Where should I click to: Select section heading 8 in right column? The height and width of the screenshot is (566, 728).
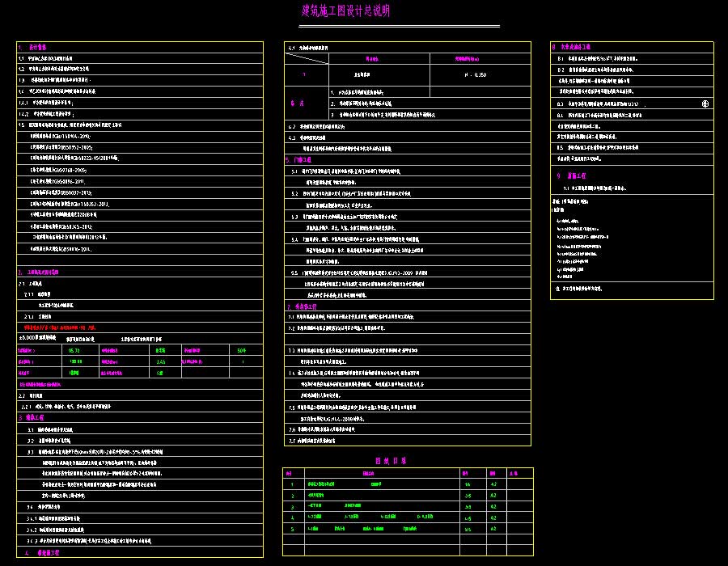click(x=573, y=48)
